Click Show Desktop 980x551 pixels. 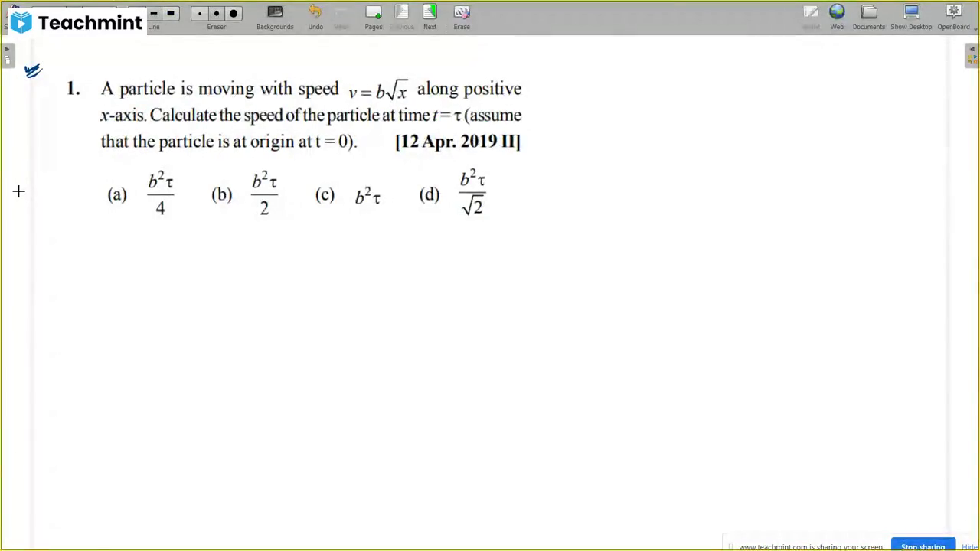point(911,17)
